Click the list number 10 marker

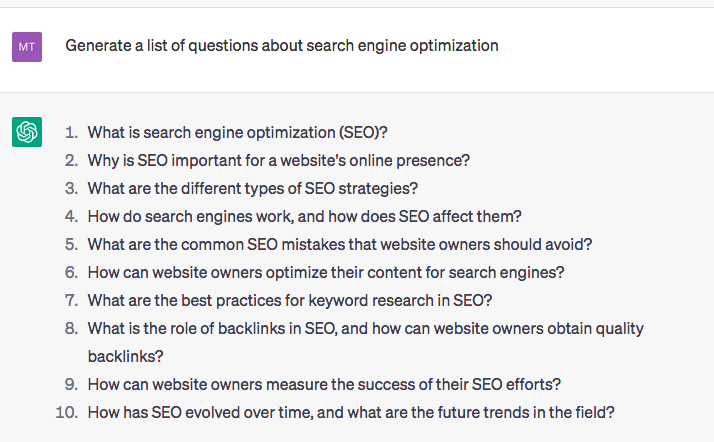pyautogui.click(x=66, y=412)
